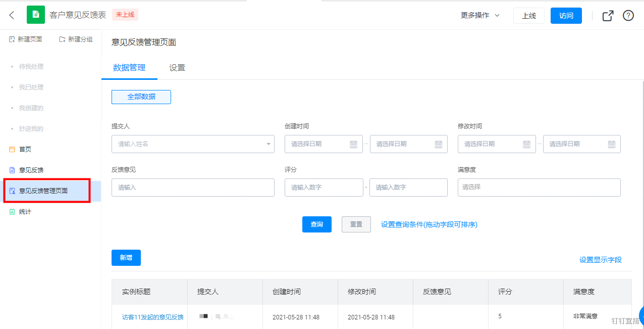Viewport: 644px width, 329px height.
Task: Switch to the 设置 tab
Action: click(x=177, y=68)
